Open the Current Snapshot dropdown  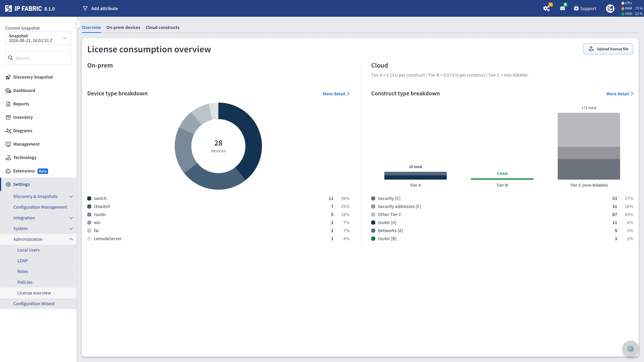[38, 38]
